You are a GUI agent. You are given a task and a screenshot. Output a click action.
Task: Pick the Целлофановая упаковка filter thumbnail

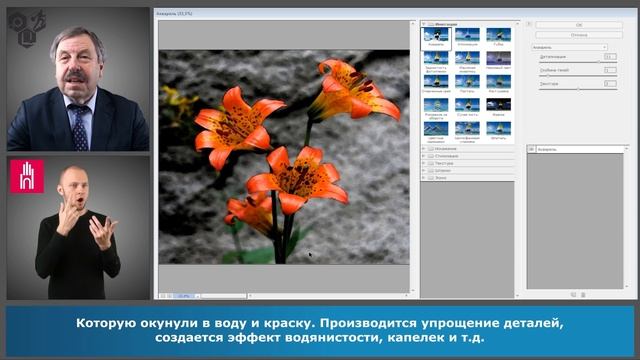coord(467,129)
